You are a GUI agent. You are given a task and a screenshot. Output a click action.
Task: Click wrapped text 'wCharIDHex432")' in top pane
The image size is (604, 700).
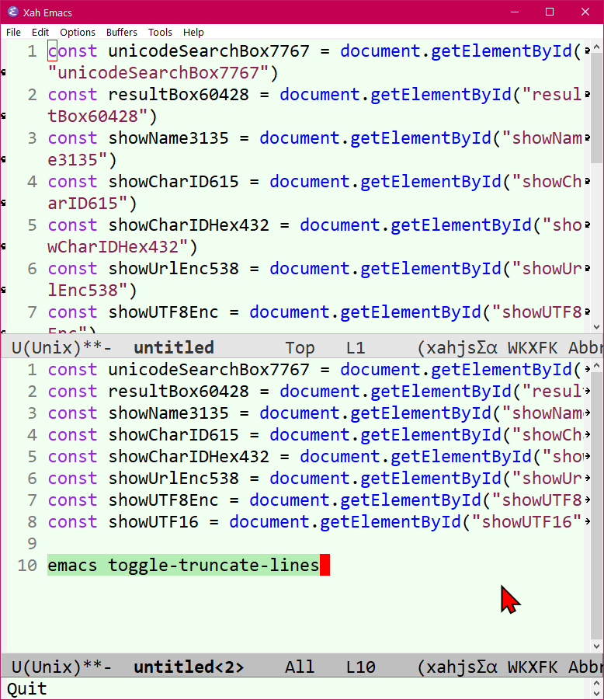(122, 246)
